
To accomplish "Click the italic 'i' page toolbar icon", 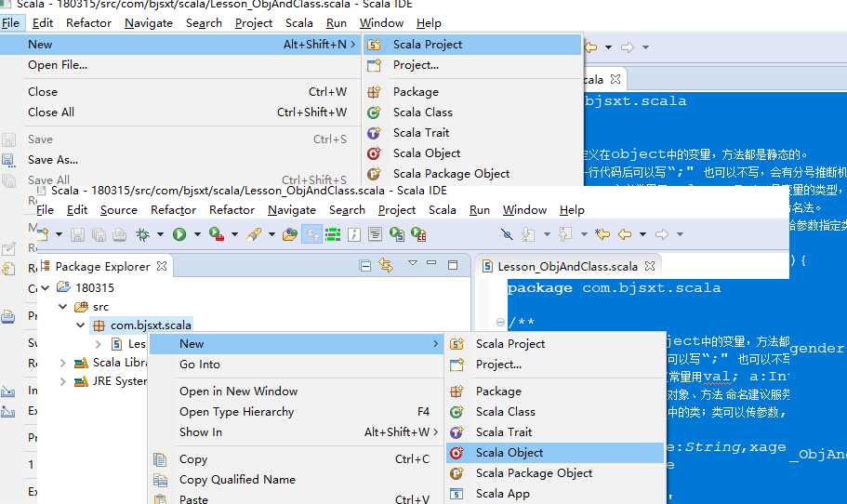I will click(x=354, y=234).
